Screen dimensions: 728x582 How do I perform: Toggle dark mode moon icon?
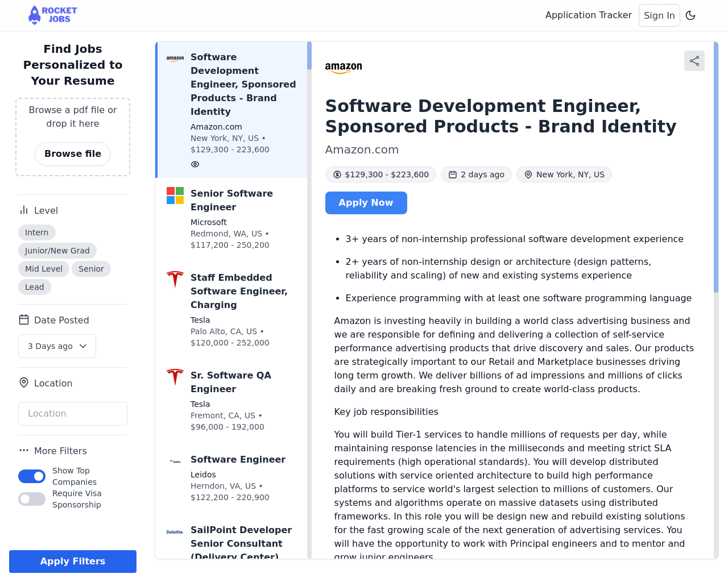click(690, 15)
